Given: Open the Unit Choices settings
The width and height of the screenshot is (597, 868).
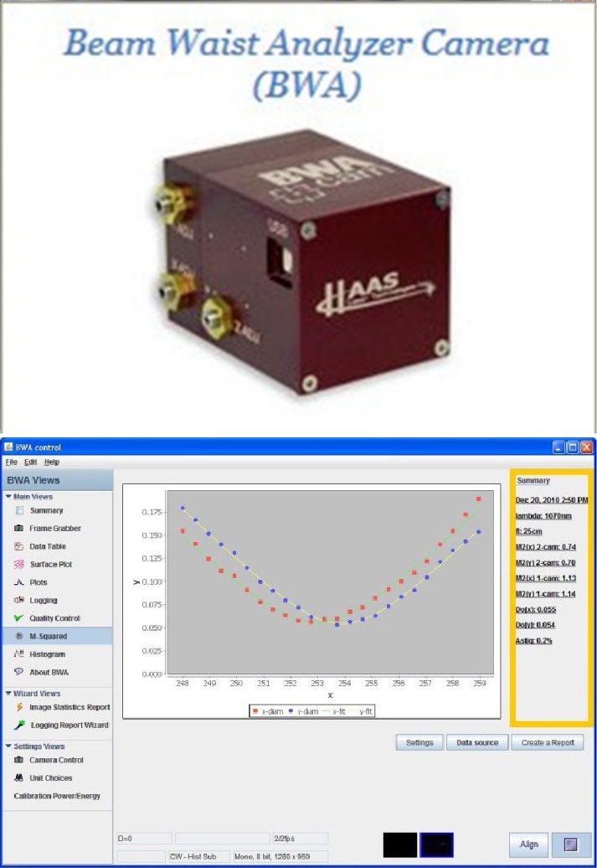Looking at the screenshot, I should (50, 778).
